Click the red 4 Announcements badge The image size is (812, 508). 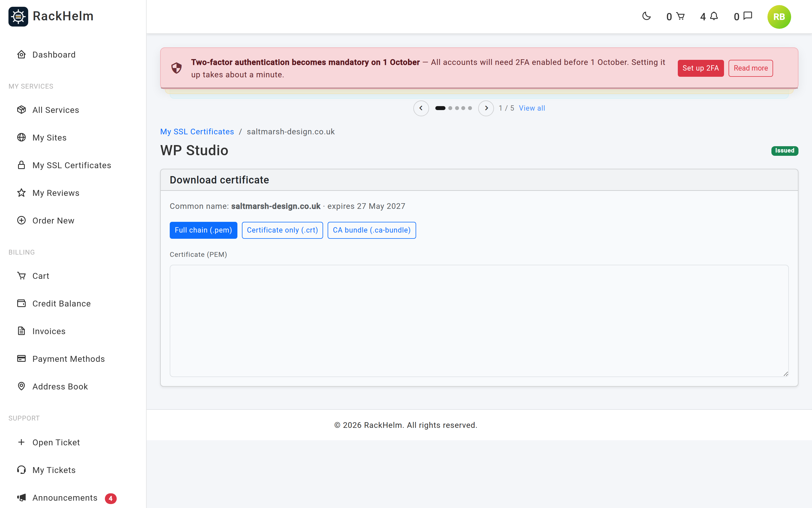(111, 498)
